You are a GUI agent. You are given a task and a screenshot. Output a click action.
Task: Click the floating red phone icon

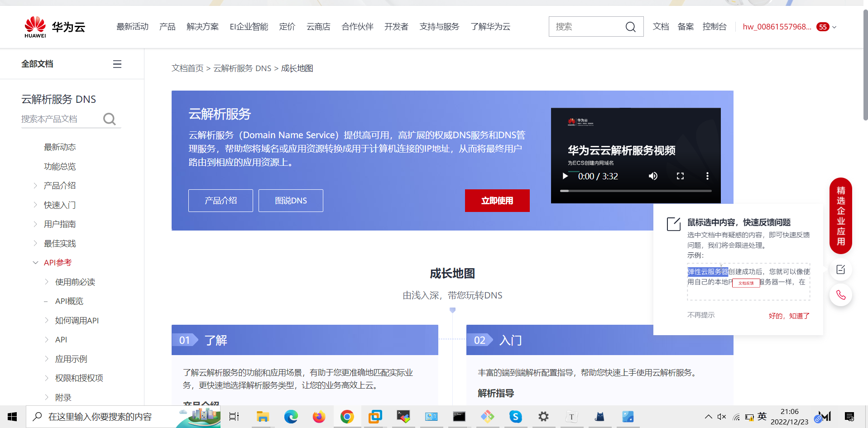point(841,295)
